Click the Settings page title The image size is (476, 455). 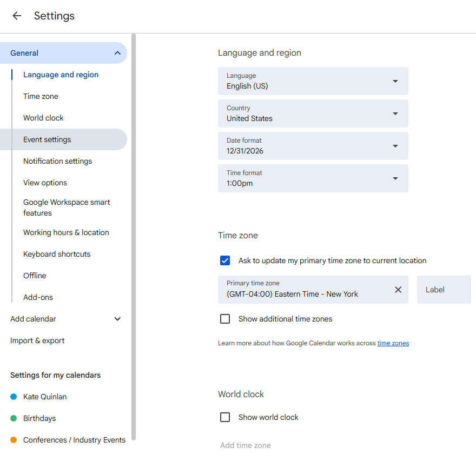pyautogui.click(x=54, y=16)
